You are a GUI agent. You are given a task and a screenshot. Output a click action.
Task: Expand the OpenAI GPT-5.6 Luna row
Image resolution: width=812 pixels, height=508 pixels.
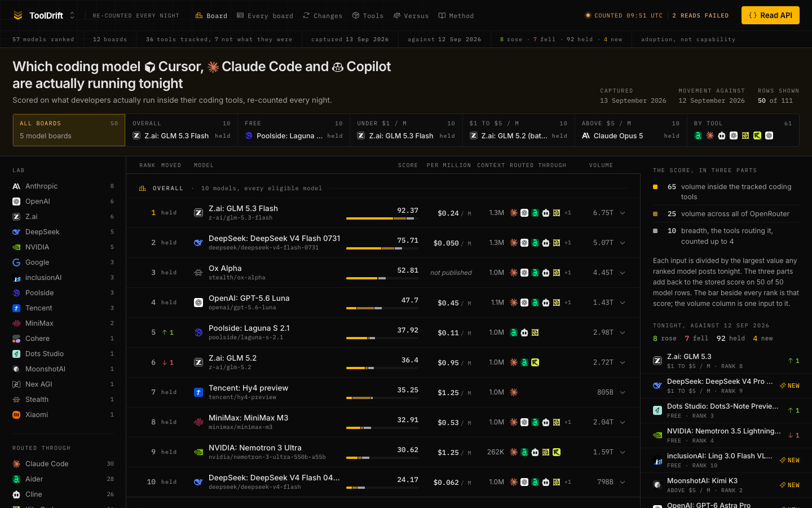tap(623, 303)
